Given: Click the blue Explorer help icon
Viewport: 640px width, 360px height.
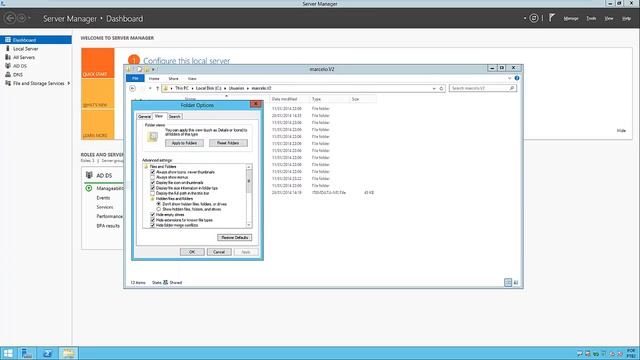Looking at the screenshot, I should 517,78.
